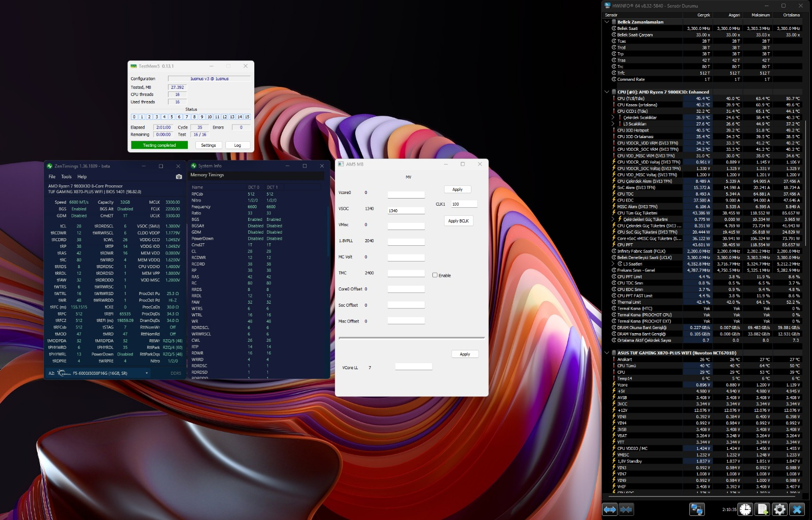Click the clock icon beside Command Rate row
This screenshot has height=520, width=812.
pos(614,79)
